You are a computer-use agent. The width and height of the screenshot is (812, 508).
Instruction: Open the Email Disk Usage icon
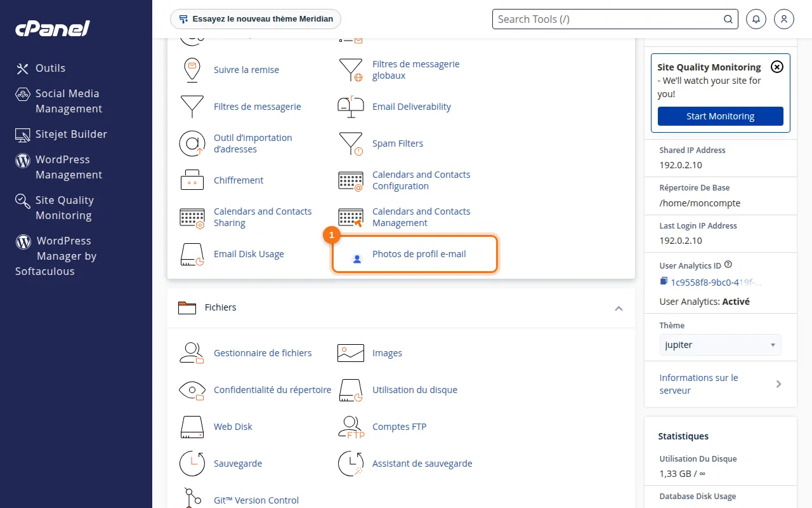[x=192, y=254]
